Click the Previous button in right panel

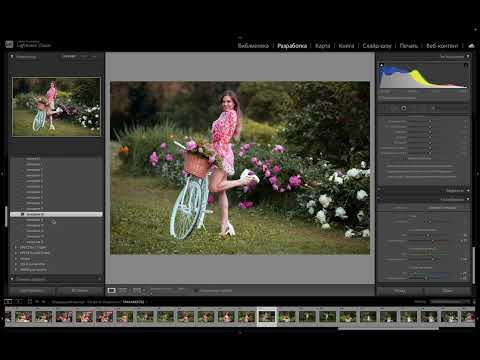(400, 291)
